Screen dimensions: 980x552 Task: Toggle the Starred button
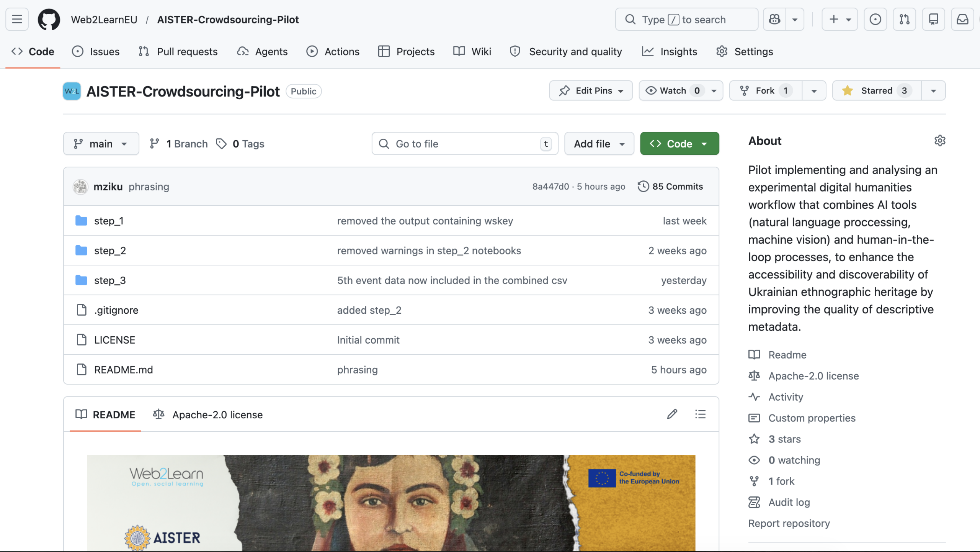pyautogui.click(x=876, y=90)
